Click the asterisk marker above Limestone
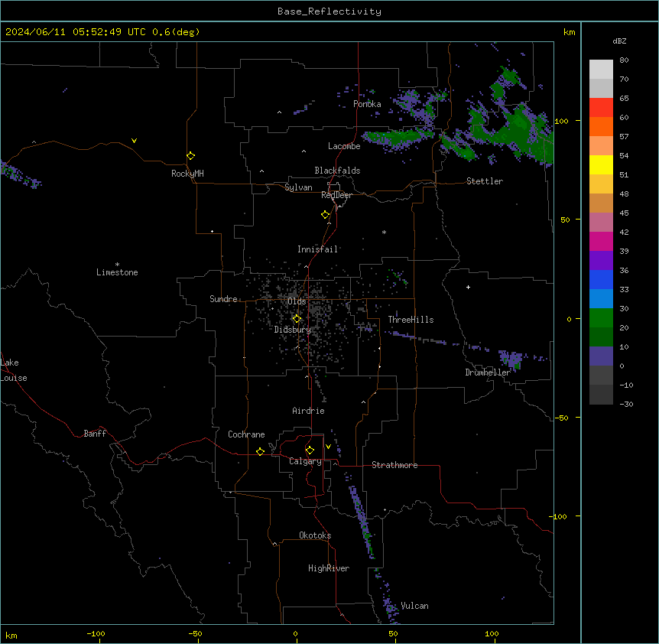 pos(117,265)
